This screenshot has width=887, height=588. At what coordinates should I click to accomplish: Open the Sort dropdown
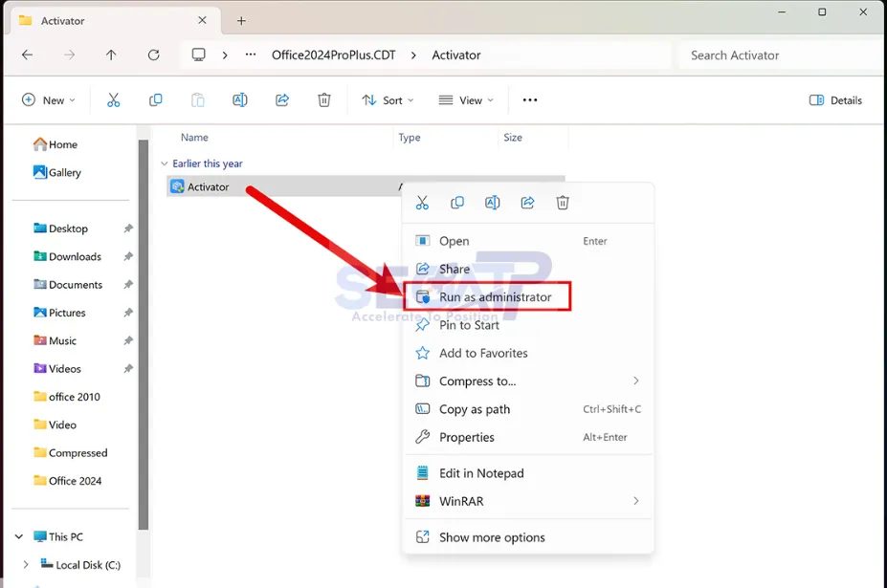[x=388, y=99]
